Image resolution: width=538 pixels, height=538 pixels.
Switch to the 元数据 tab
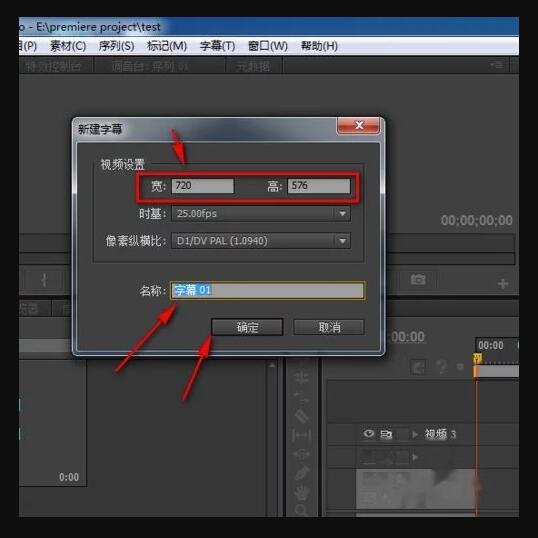point(253,66)
